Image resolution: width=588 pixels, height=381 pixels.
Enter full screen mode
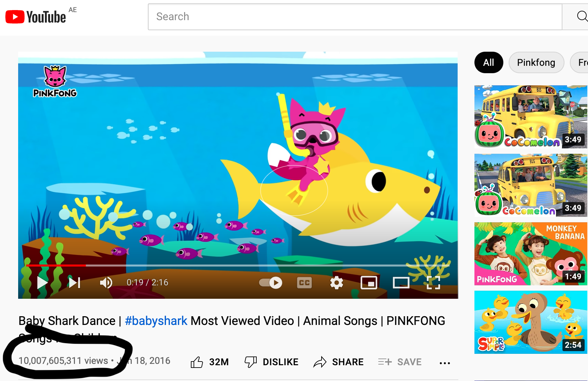pos(433,283)
